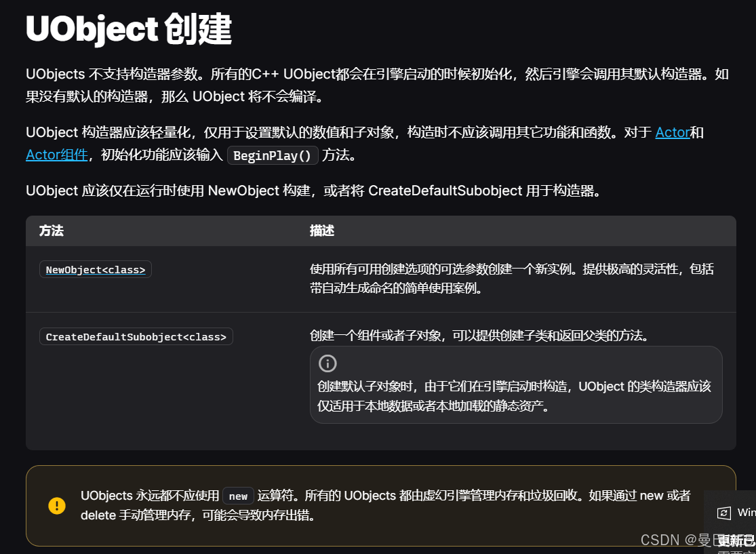
Task: Click the UObject 创建 page title
Action: coord(127,28)
